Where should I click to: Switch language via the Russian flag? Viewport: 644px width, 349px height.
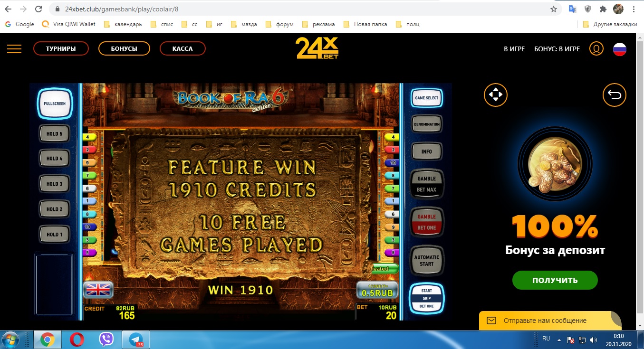619,49
